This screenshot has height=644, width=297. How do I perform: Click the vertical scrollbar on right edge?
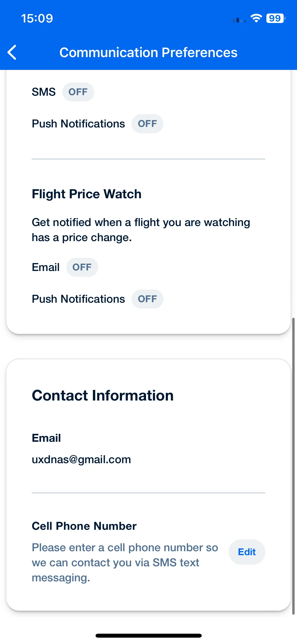293,466
